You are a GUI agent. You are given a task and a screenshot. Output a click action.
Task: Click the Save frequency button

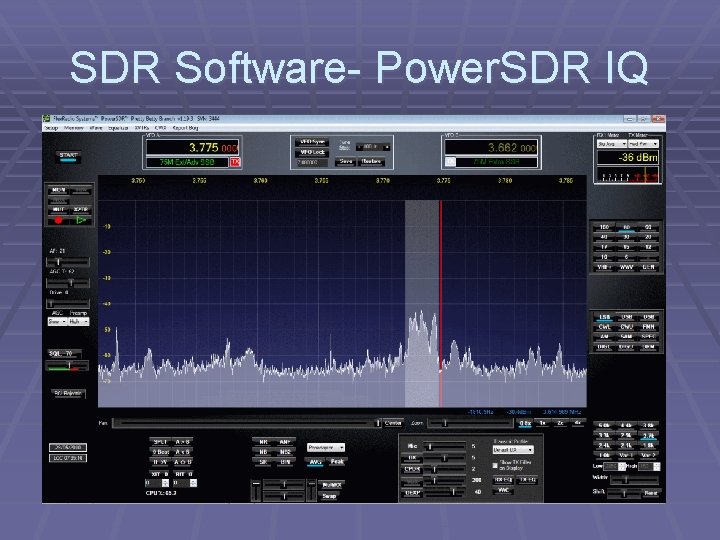click(346, 162)
